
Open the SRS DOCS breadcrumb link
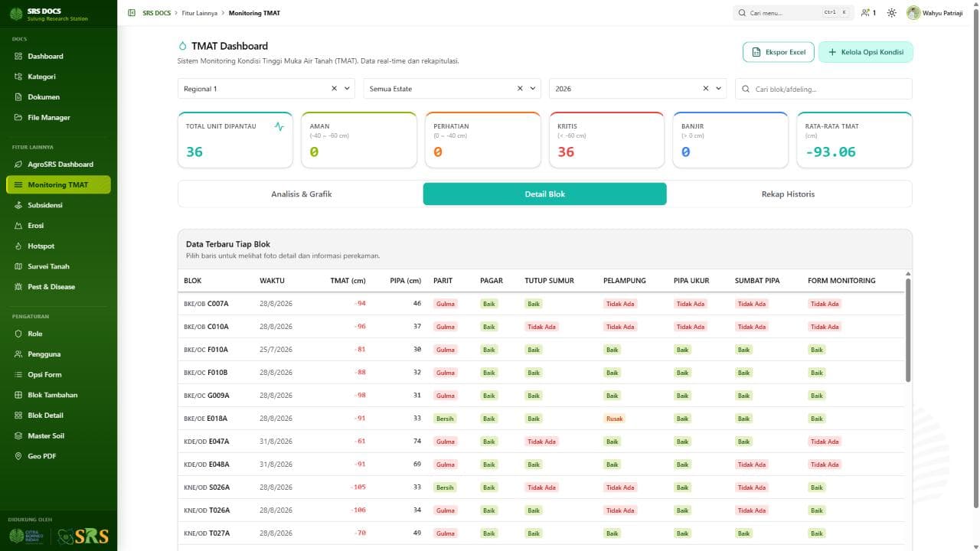(156, 13)
